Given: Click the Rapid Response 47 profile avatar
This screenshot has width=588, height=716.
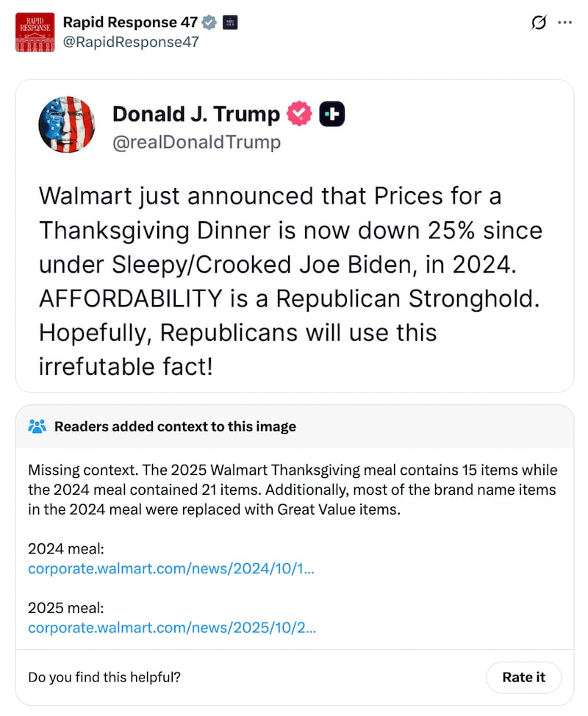Looking at the screenshot, I should click(x=35, y=32).
